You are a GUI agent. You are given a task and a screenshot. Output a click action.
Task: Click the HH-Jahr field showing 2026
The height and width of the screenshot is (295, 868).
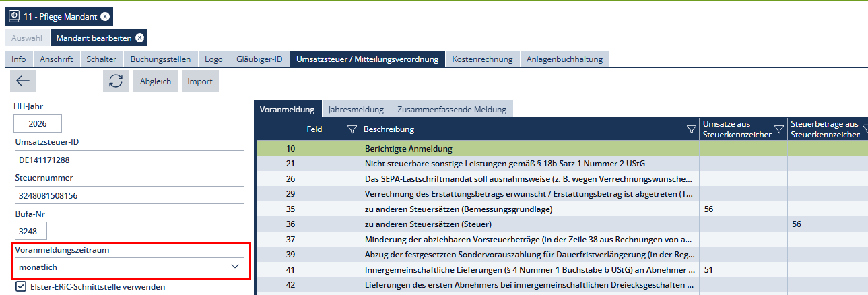click(x=38, y=124)
